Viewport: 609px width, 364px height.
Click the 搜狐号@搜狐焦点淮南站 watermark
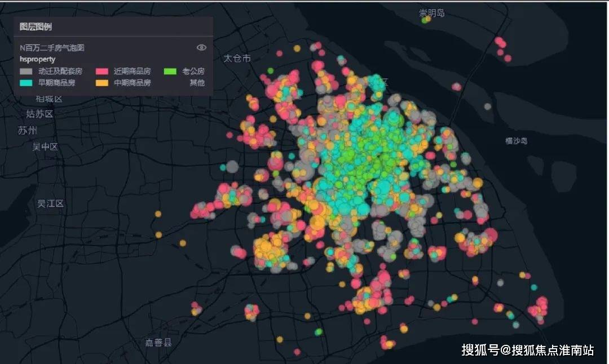[528, 350]
